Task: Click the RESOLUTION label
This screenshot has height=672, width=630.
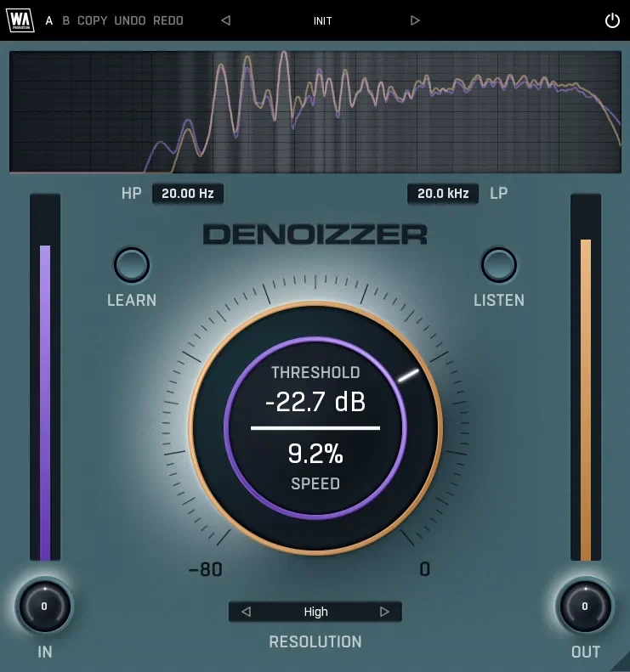Action: tap(315, 642)
